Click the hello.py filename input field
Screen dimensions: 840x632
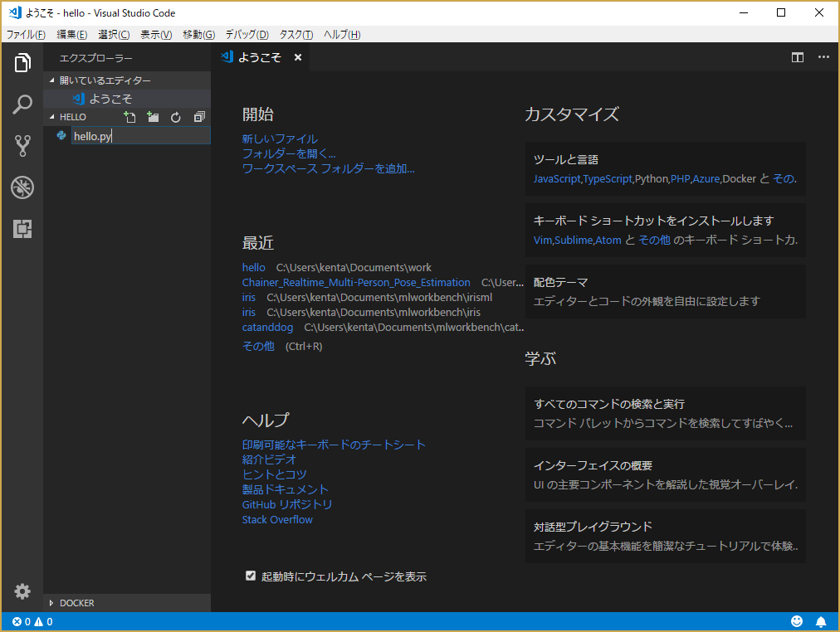pos(141,136)
